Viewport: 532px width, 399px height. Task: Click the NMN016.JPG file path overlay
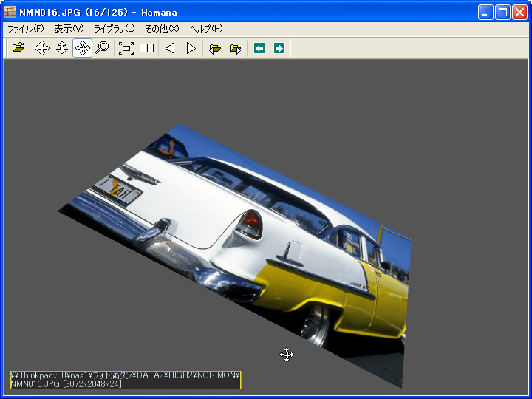(x=126, y=380)
